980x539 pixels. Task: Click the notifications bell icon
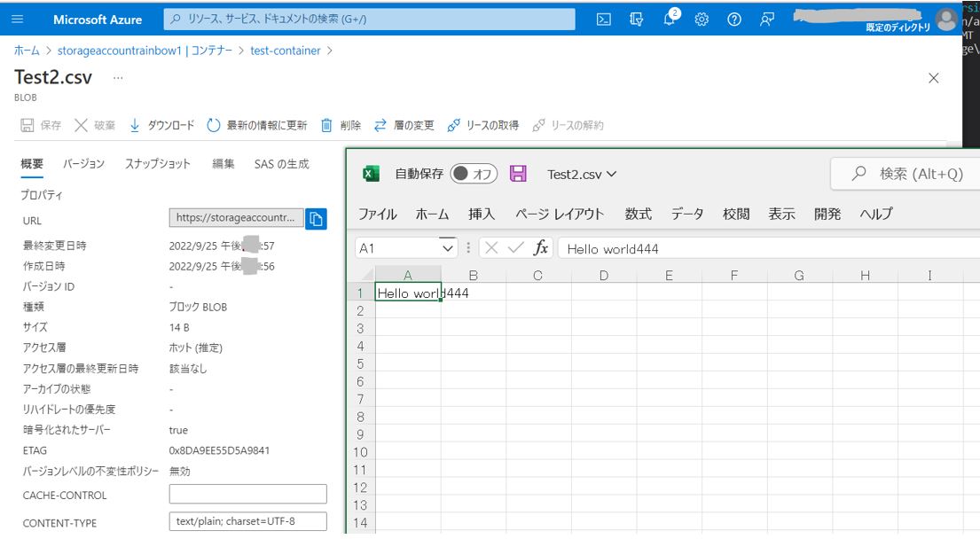[670, 20]
